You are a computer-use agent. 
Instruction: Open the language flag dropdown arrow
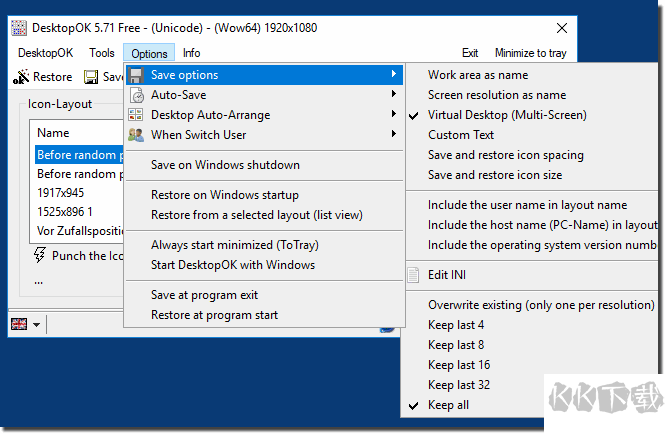click(36, 325)
